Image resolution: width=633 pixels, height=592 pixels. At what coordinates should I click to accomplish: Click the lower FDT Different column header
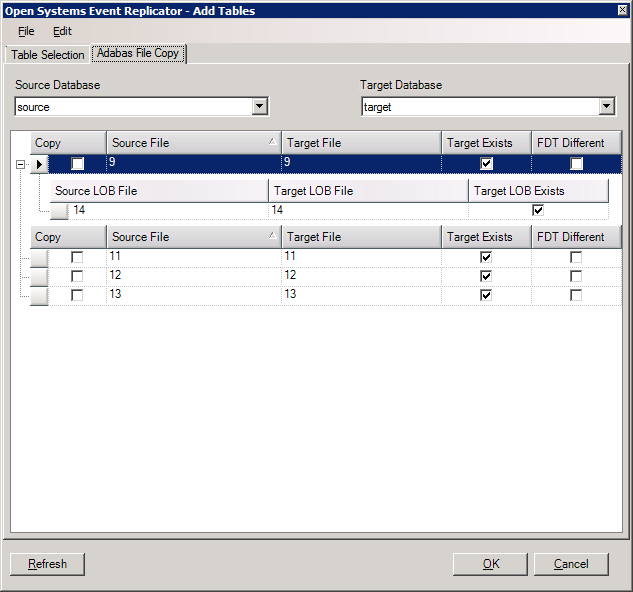point(576,237)
